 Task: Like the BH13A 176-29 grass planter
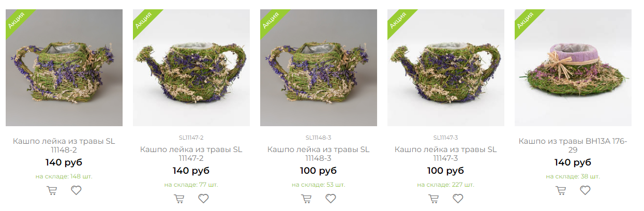(x=586, y=190)
